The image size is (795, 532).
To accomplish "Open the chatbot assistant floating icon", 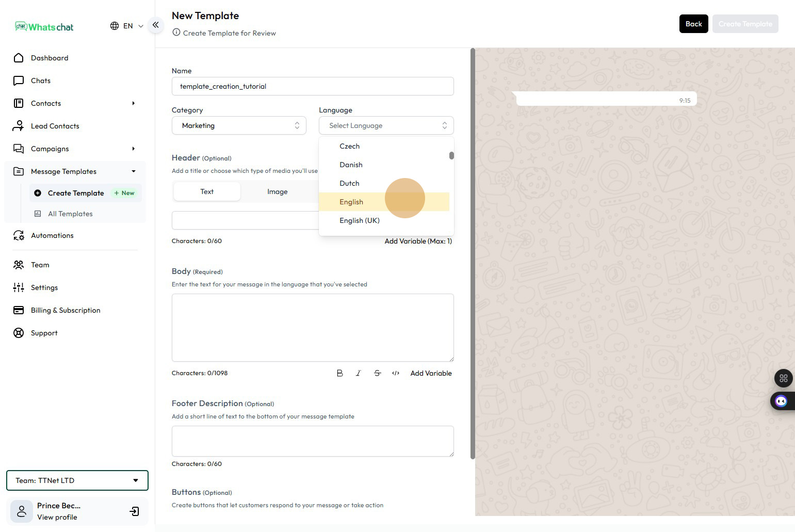I will (x=781, y=401).
